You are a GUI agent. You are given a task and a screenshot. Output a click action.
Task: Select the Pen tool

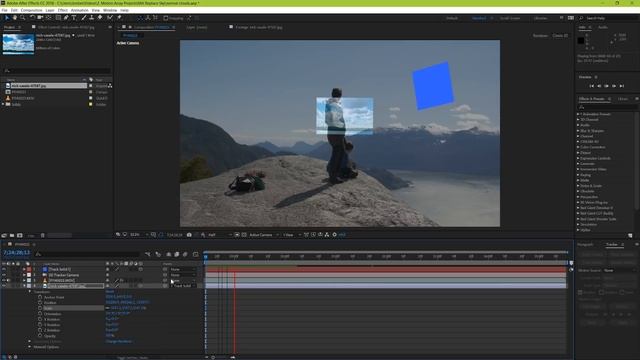(66, 18)
